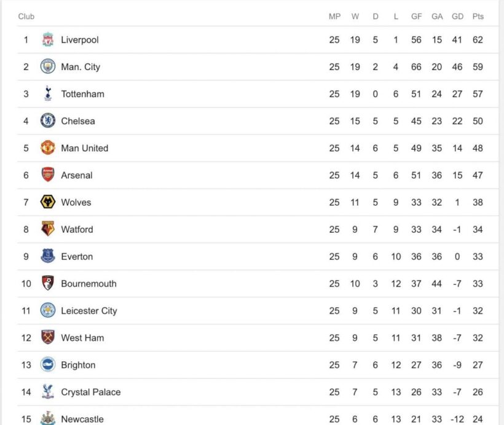This screenshot has height=425, width=504.
Task: Click the Watford club crest icon
Action: coord(48,229)
